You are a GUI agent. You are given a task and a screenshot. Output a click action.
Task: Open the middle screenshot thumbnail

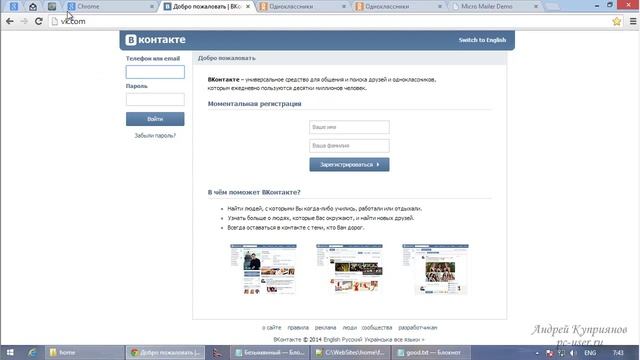tap(349, 268)
